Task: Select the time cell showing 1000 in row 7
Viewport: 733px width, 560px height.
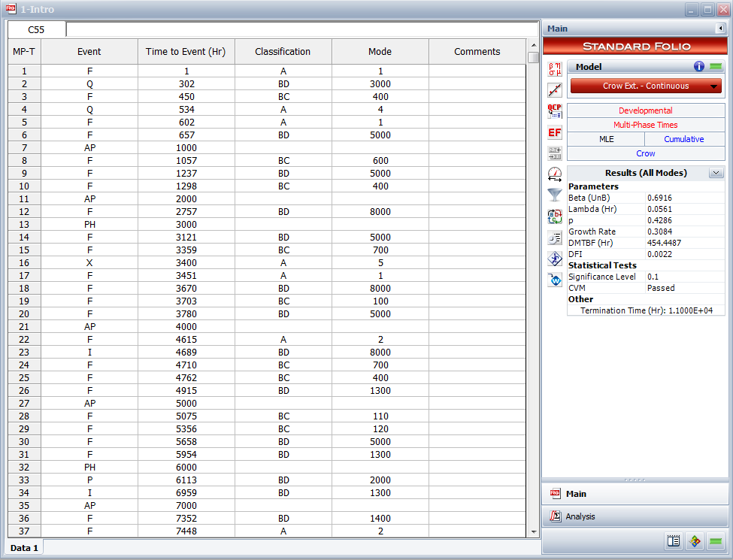Action: (x=186, y=148)
